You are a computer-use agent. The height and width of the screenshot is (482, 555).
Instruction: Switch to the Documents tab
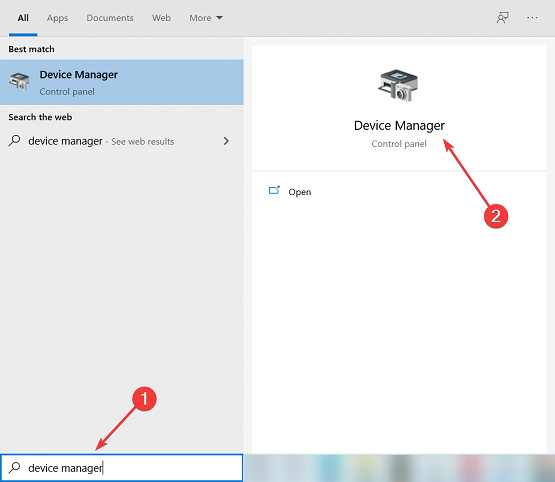[x=110, y=18]
